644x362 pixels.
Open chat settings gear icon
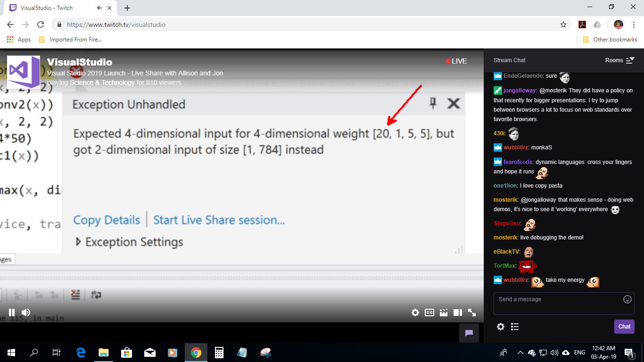[501, 327]
